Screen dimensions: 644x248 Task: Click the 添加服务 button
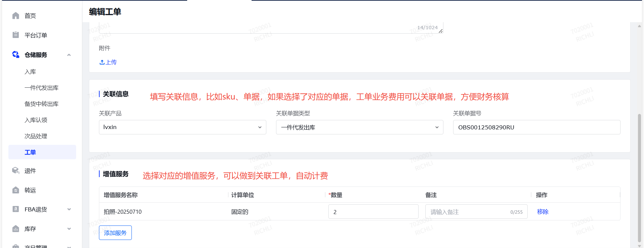pyautogui.click(x=115, y=233)
